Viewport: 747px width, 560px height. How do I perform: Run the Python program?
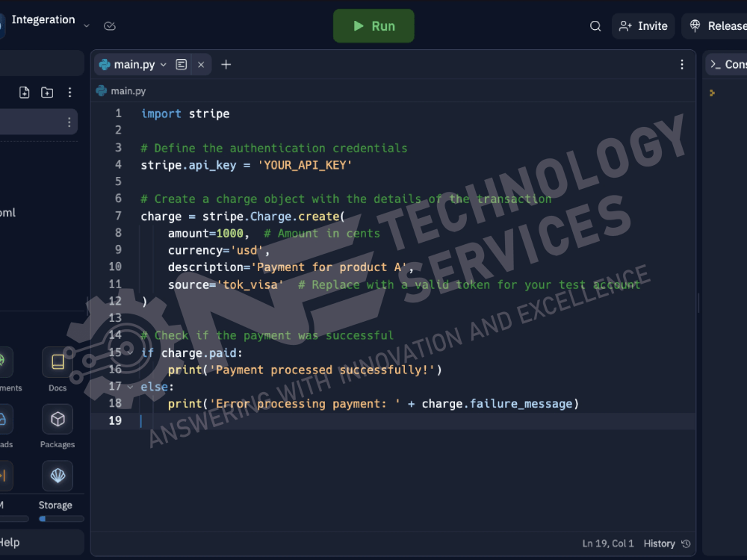click(373, 25)
